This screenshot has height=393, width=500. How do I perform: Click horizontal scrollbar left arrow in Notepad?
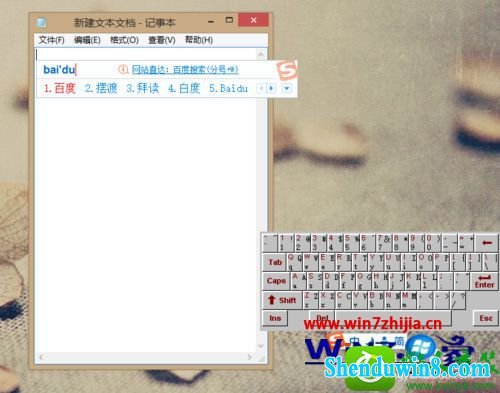[41, 357]
